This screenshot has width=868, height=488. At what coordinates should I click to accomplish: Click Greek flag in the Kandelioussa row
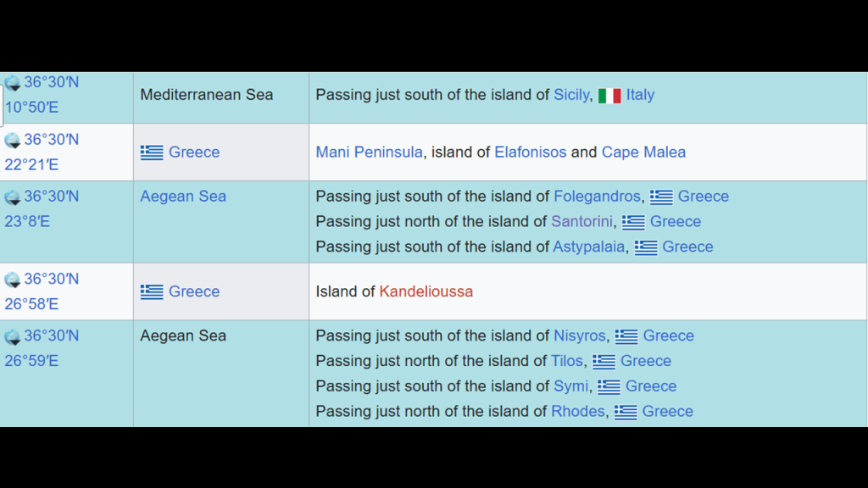click(x=152, y=291)
